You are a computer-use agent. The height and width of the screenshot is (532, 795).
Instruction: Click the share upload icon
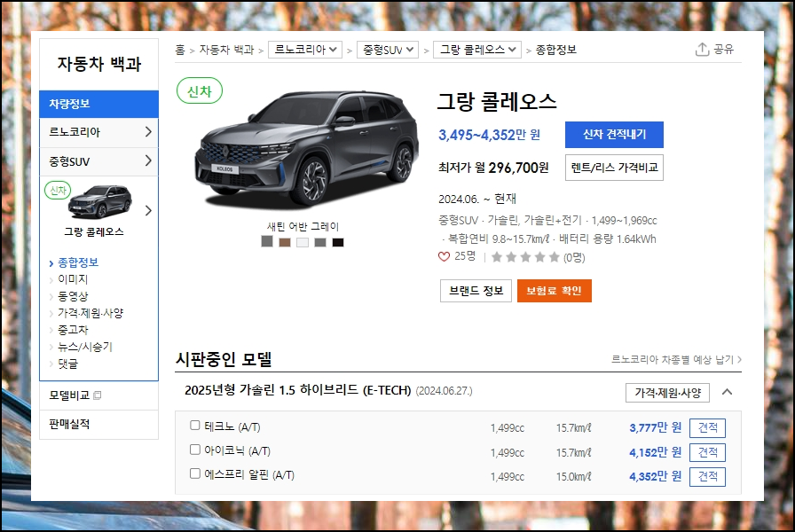pyautogui.click(x=702, y=49)
